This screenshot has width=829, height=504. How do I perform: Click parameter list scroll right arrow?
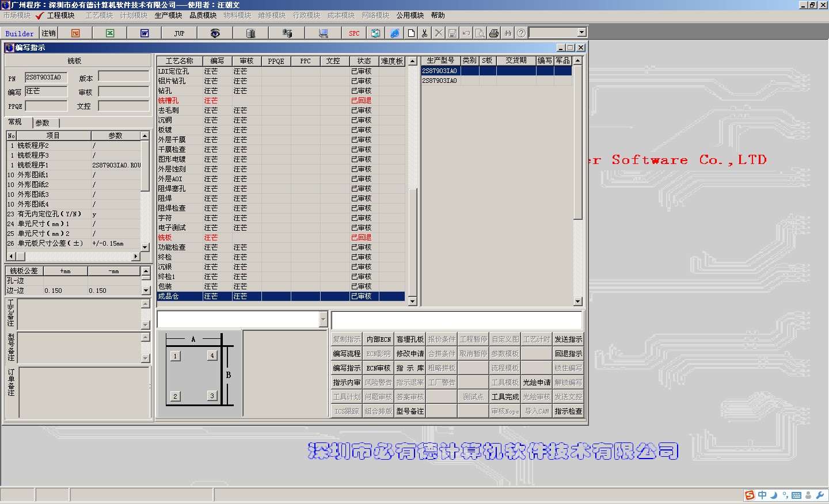[x=136, y=257]
